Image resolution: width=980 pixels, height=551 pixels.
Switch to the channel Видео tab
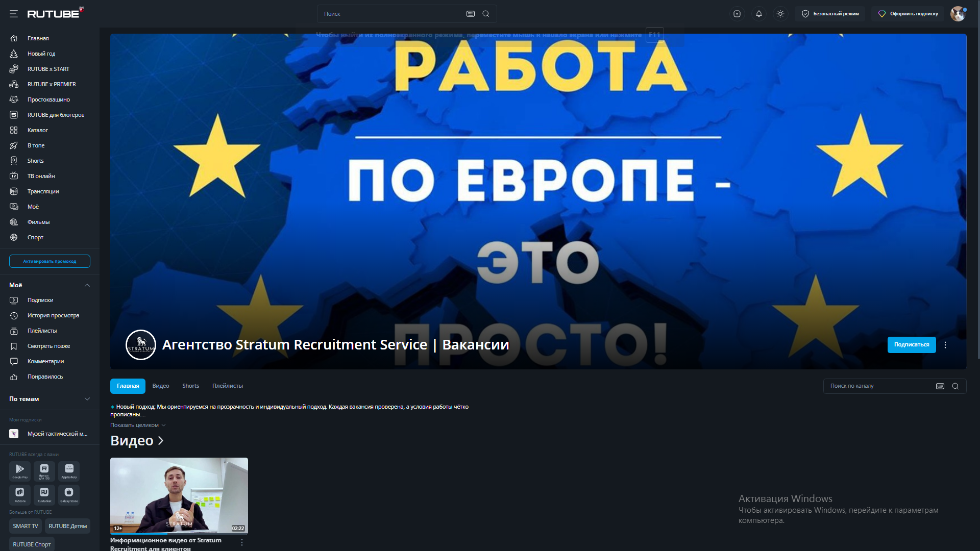(x=161, y=386)
